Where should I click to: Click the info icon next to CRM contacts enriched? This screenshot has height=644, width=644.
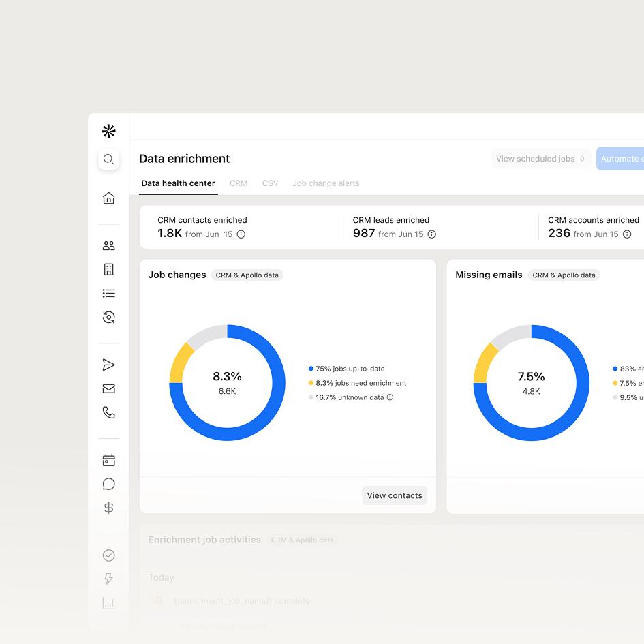(241, 234)
